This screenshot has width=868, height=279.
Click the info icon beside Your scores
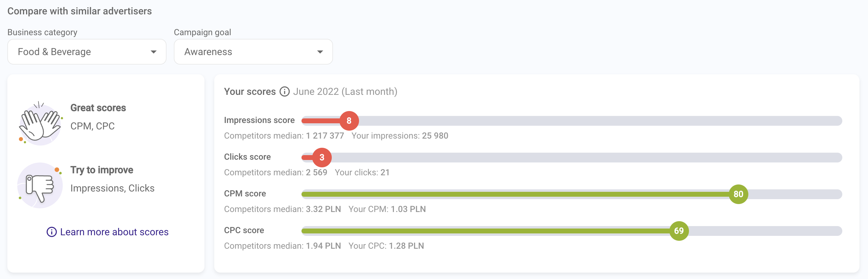tap(284, 92)
